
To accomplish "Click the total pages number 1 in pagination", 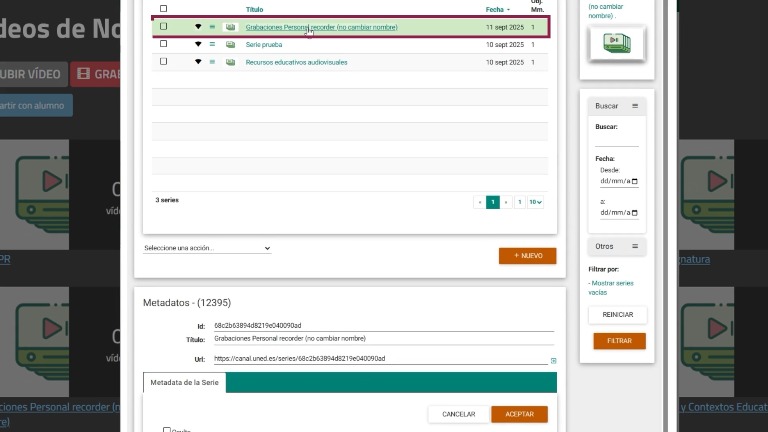I will point(520,202).
